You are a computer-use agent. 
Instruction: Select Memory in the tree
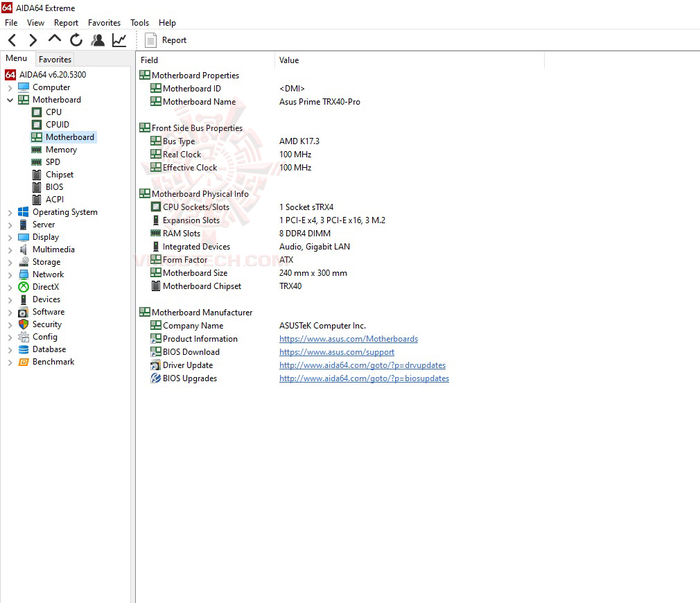click(61, 150)
